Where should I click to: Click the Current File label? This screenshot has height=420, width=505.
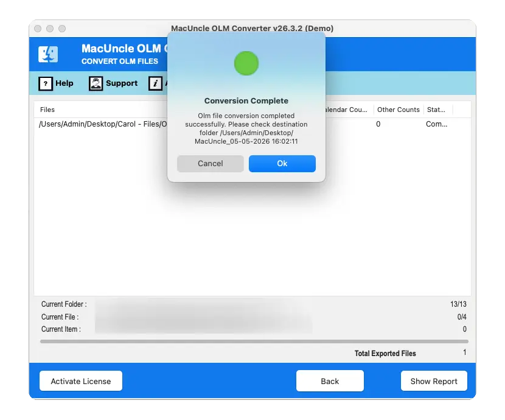60,317
